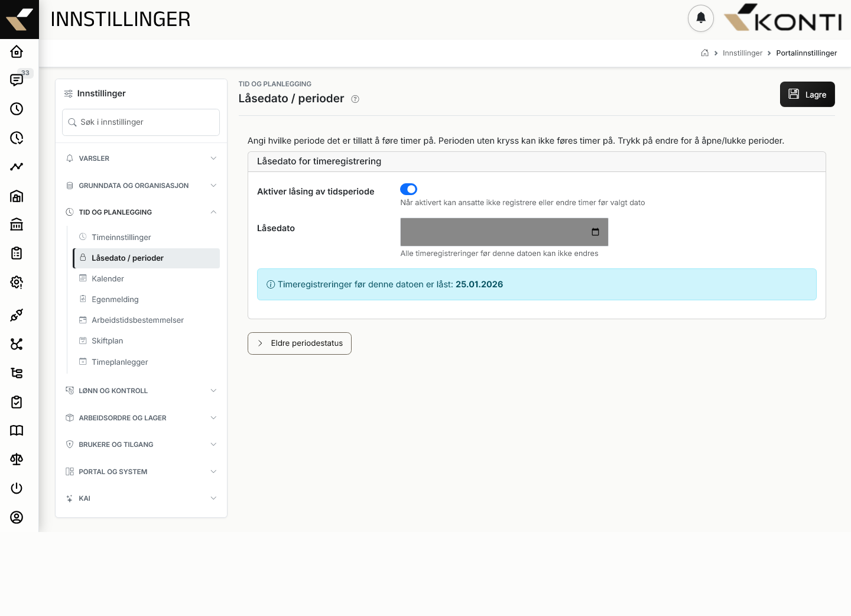The image size is (851, 616).
Task: Expand the VARSLER section
Action: 141,158
